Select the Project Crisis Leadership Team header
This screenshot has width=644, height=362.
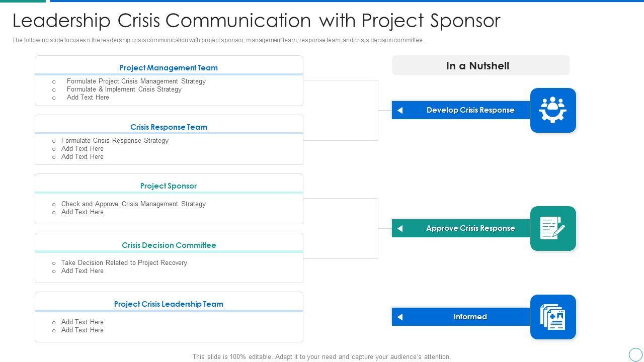coord(169,304)
